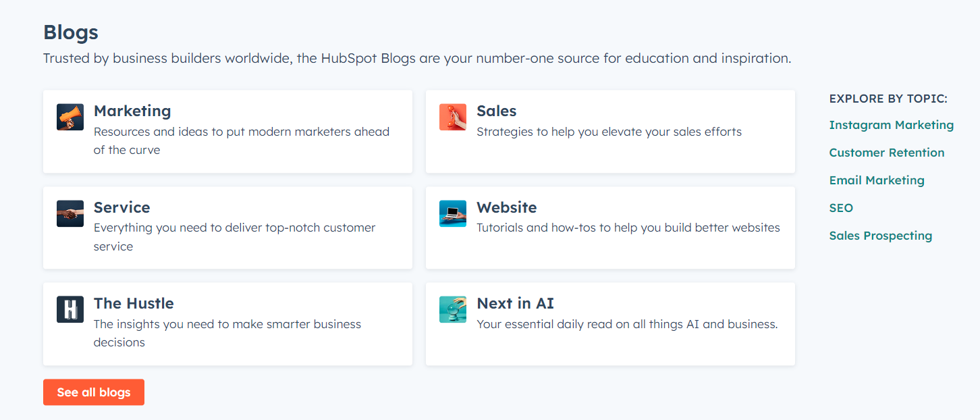Open the Instagram Marketing topic link

(891, 125)
